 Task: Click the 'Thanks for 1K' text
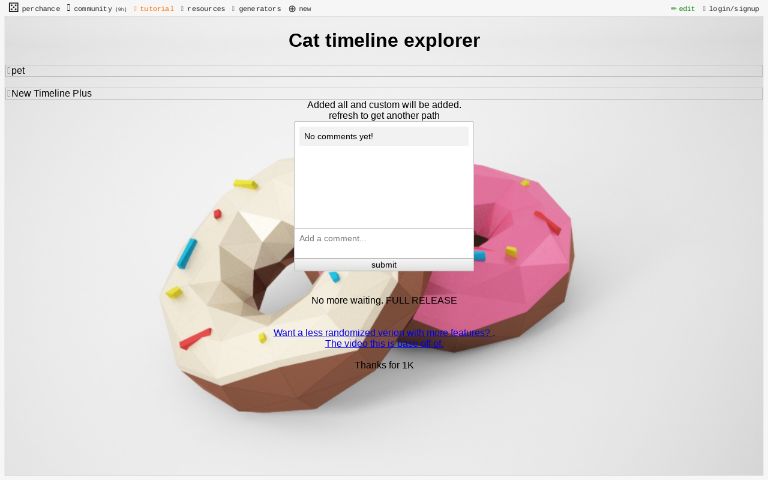tap(384, 365)
